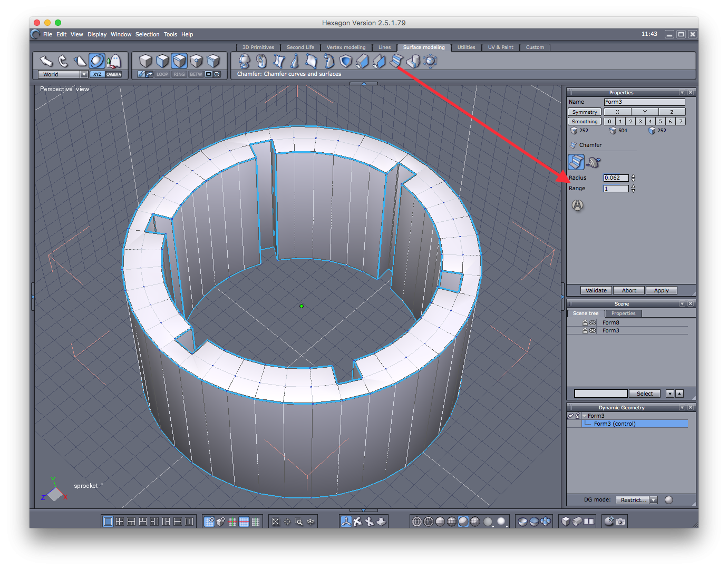The height and width of the screenshot is (570, 728).
Task: Click the round 'A' icon under Range
Action: coord(578,205)
